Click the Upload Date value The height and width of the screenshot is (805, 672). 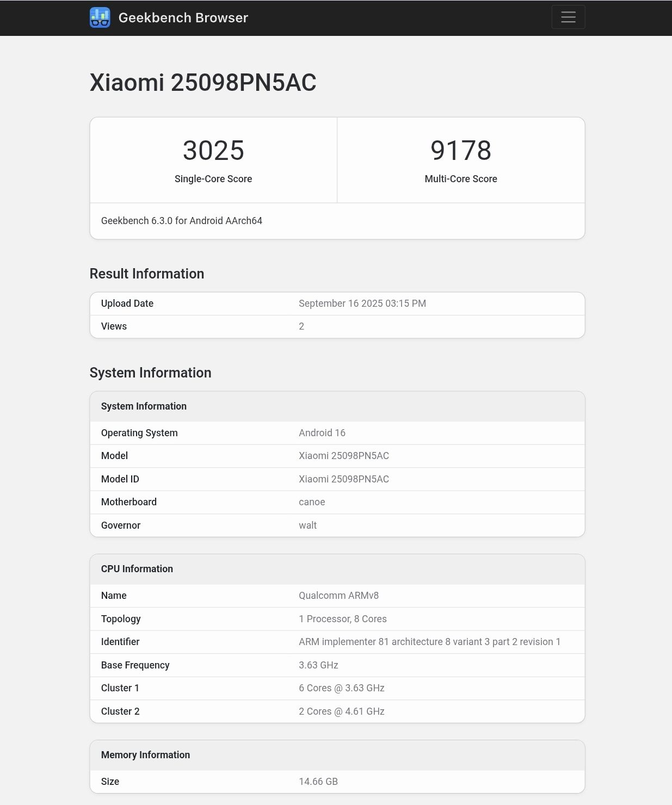click(x=362, y=304)
